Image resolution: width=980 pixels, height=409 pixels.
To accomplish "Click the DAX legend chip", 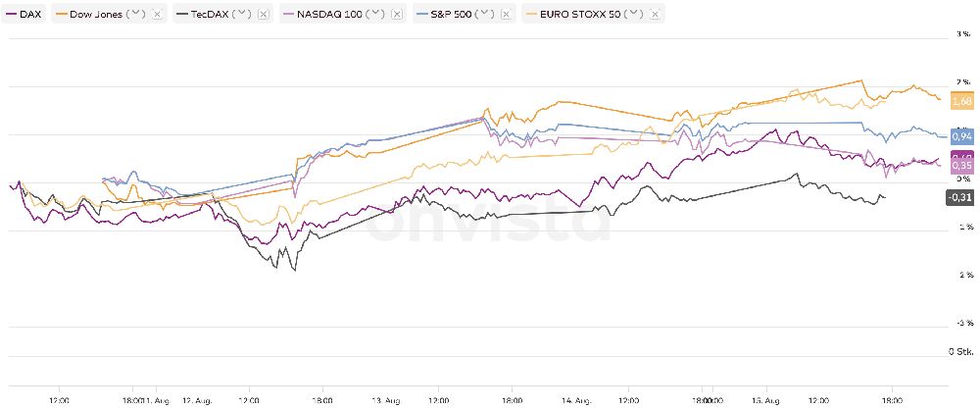I will click(24, 15).
